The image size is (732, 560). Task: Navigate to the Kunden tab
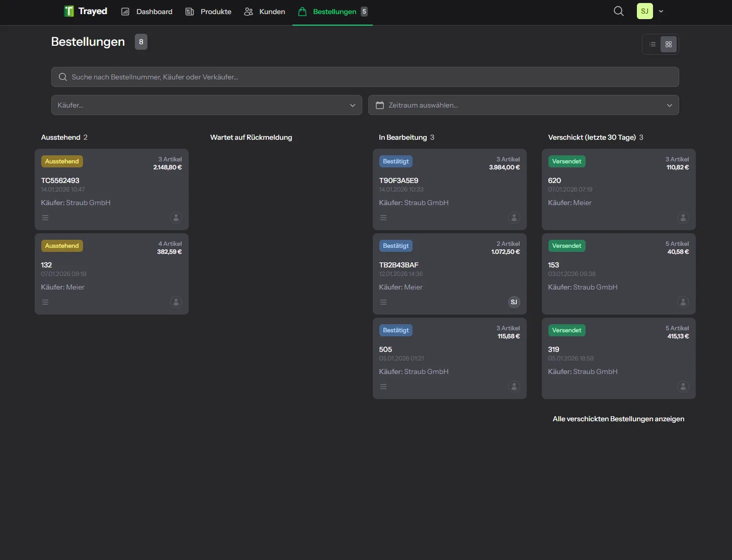coord(265,12)
